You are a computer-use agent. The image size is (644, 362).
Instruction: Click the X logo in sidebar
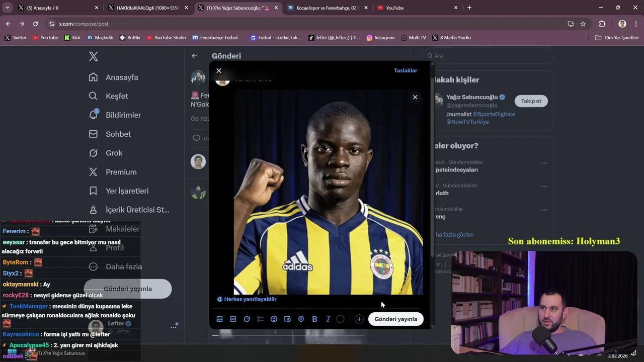click(94, 56)
